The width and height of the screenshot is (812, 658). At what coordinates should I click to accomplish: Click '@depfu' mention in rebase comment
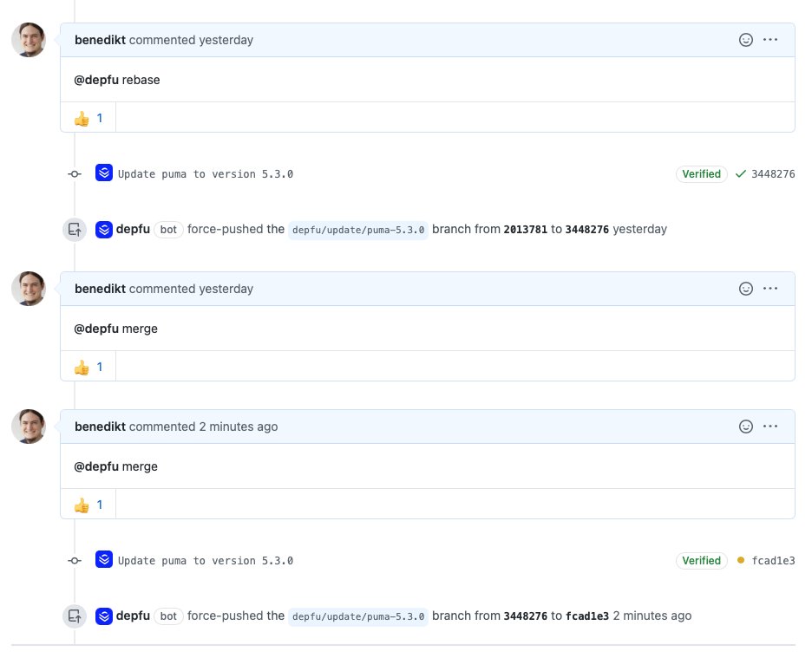coord(96,80)
